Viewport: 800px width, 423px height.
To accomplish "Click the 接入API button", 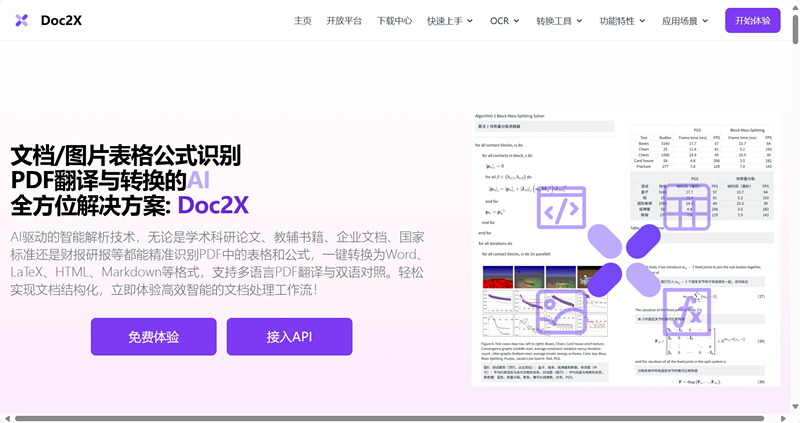I will (289, 337).
